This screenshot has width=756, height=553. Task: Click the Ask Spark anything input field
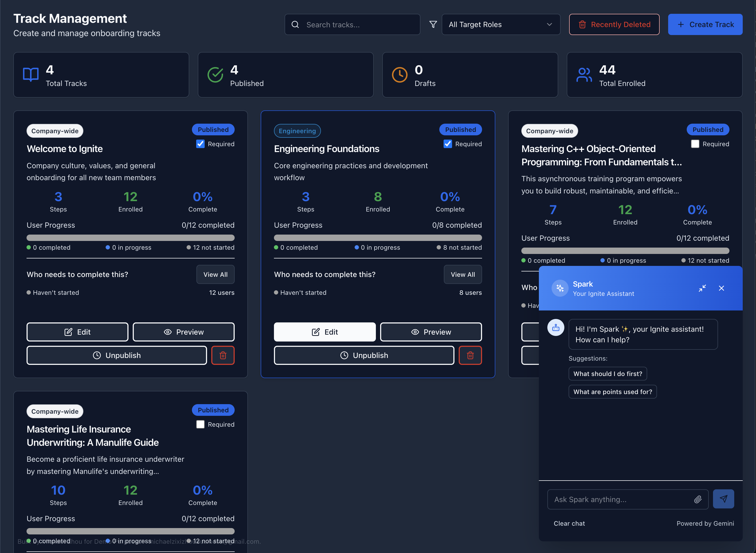[x=619, y=499]
